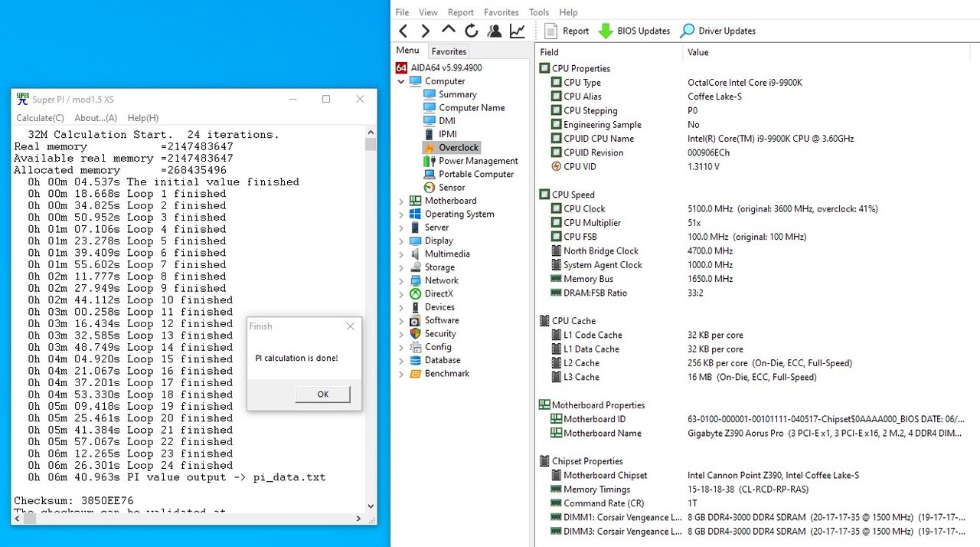Image resolution: width=980 pixels, height=547 pixels.
Task: Click the user silhouette icon in AIDA64 toolbar
Action: [x=495, y=31]
